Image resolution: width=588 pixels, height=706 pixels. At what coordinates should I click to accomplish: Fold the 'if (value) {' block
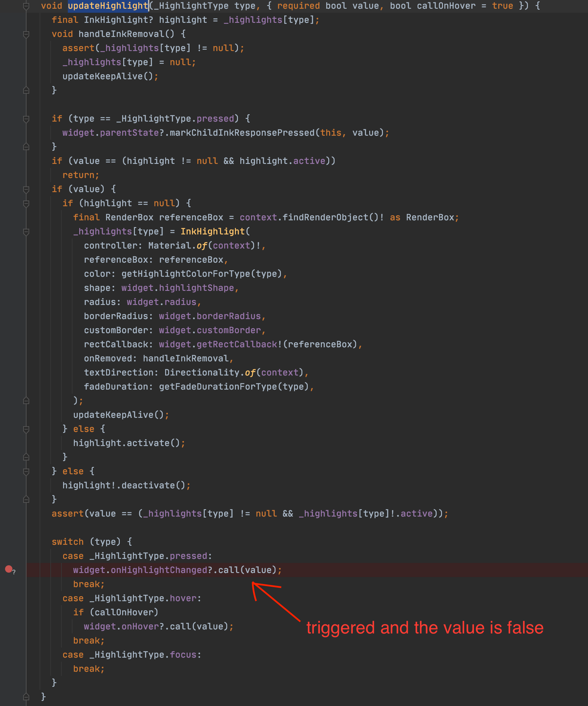pyautogui.click(x=26, y=189)
